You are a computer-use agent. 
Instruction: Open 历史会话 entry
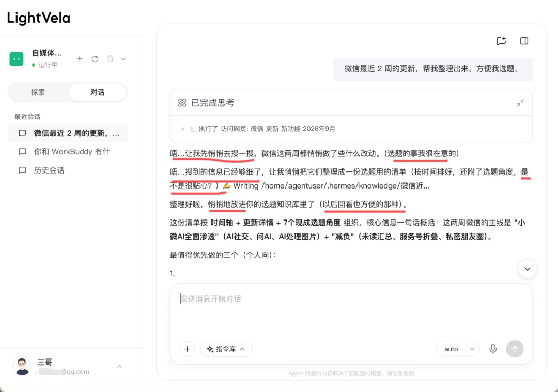68,170
